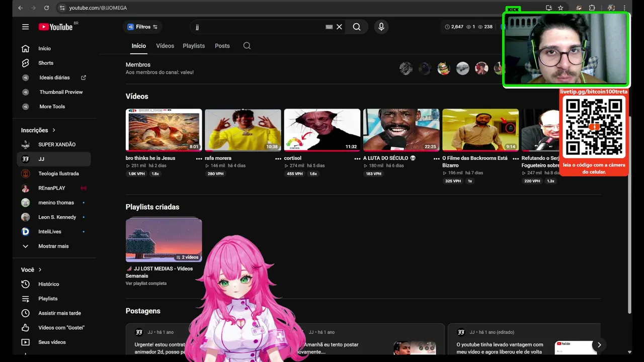This screenshot has width=644, height=362.
Task: Click the YouTube search input field
Action: (259, 27)
